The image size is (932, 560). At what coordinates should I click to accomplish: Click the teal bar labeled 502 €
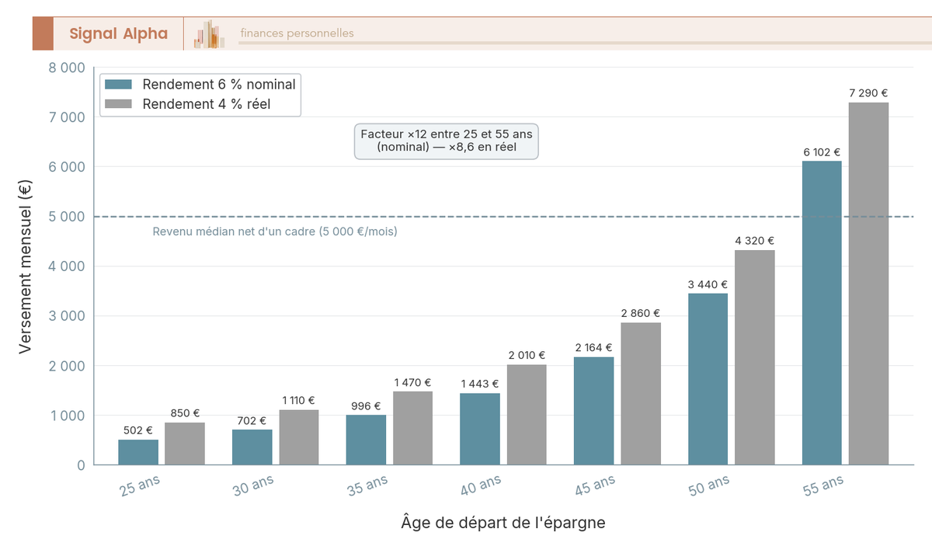click(x=138, y=452)
